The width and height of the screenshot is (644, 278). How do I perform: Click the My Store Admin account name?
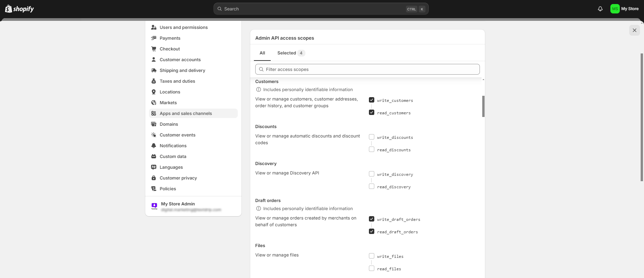coord(178,204)
